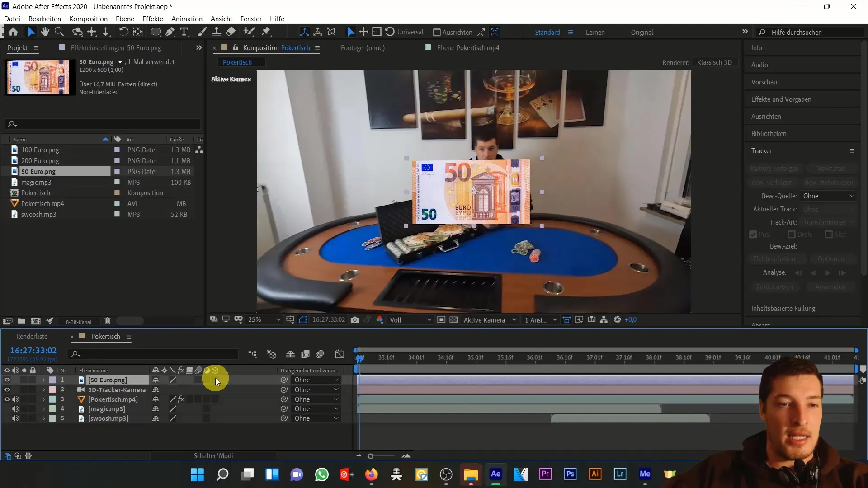Select the Brush tool
This screenshot has width=868, height=488.
tap(202, 32)
